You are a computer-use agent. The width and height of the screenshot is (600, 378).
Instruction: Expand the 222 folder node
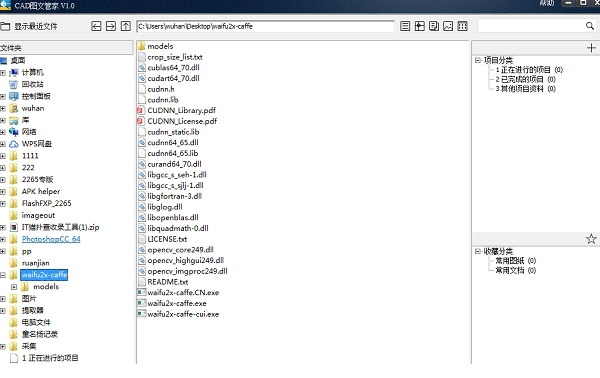(x=3, y=168)
